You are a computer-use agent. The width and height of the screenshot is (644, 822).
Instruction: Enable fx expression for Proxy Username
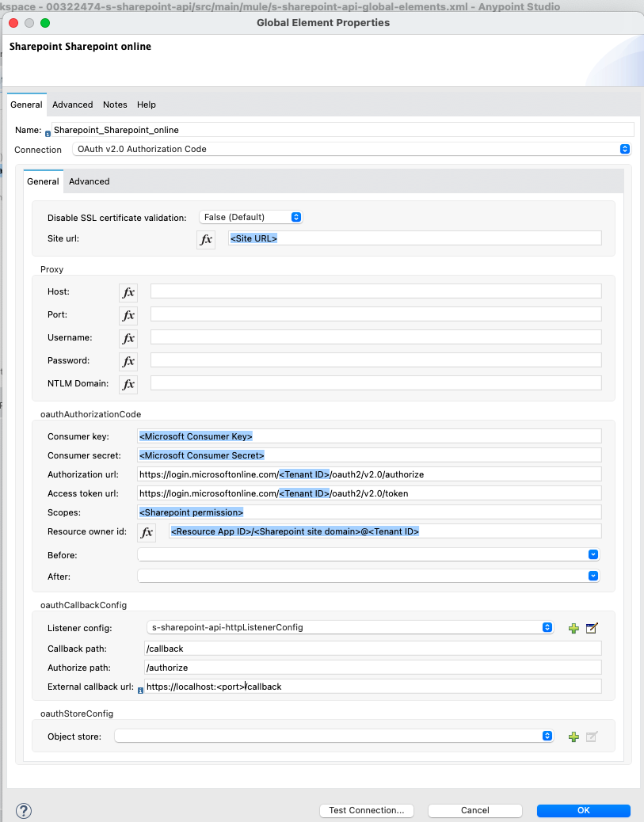[x=128, y=338]
